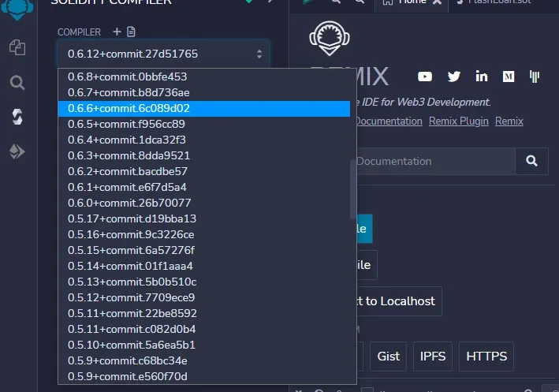
Task: Open the Remix Medium icon
Action: click(509, 77)
